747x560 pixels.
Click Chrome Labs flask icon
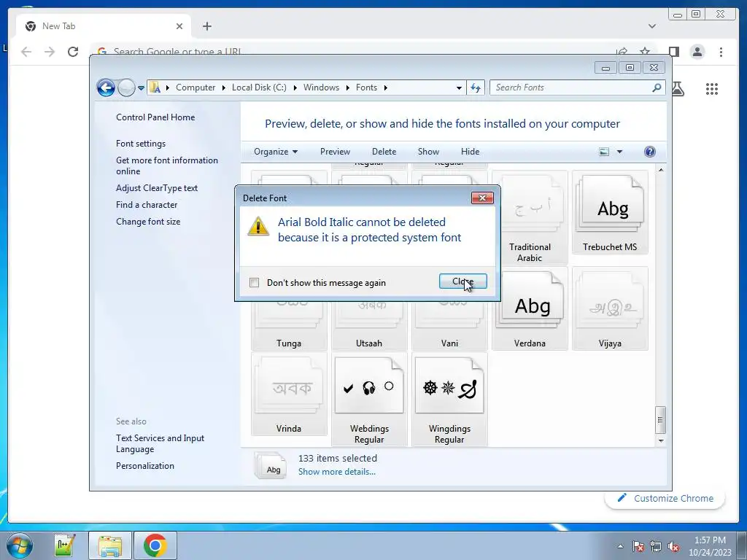coord(678,88)
